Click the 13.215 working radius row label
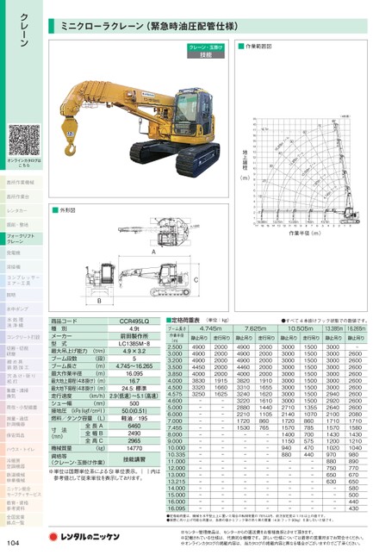Screen dimensions: 392x555 (176, 482)
